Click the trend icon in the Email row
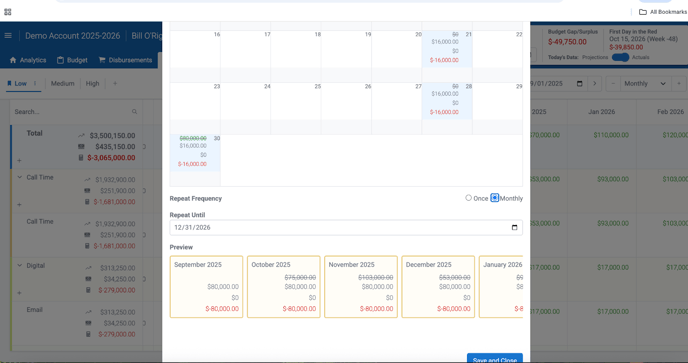The image size is (688, 363). pyautogui.click(x=88, y=312)
